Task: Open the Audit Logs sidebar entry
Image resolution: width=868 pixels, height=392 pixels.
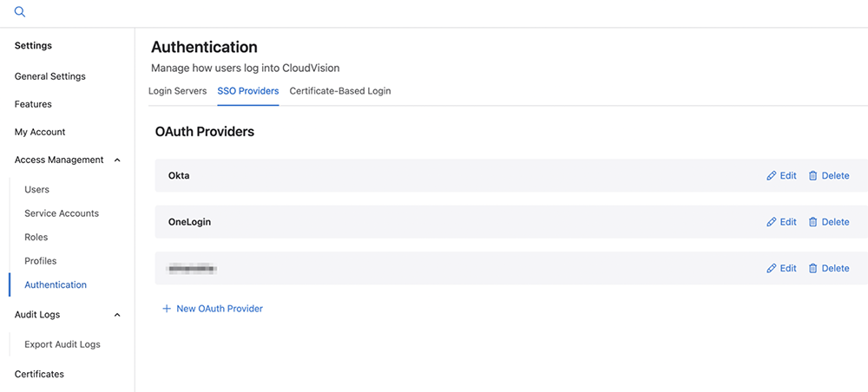Action: pyautogui.click(x=37, y=315)
